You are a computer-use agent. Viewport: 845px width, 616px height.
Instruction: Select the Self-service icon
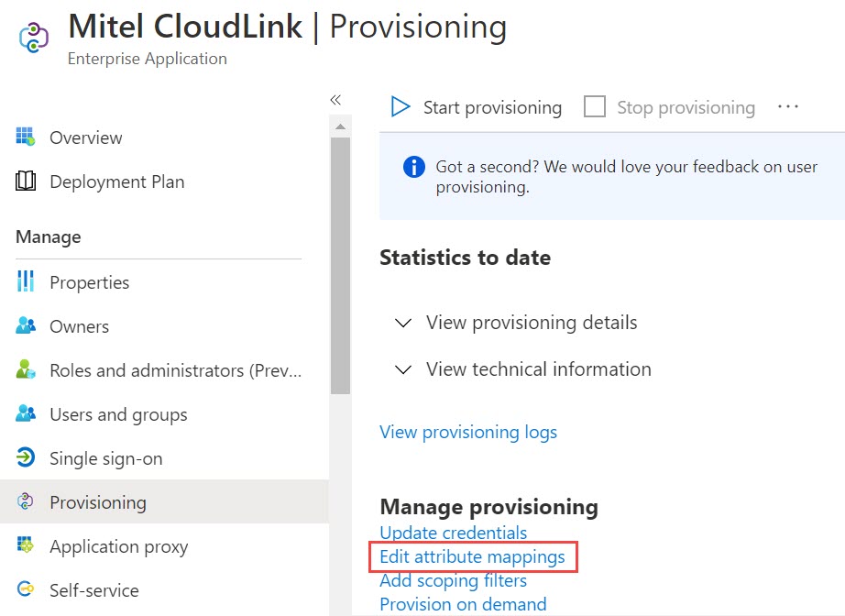(26, 589)
